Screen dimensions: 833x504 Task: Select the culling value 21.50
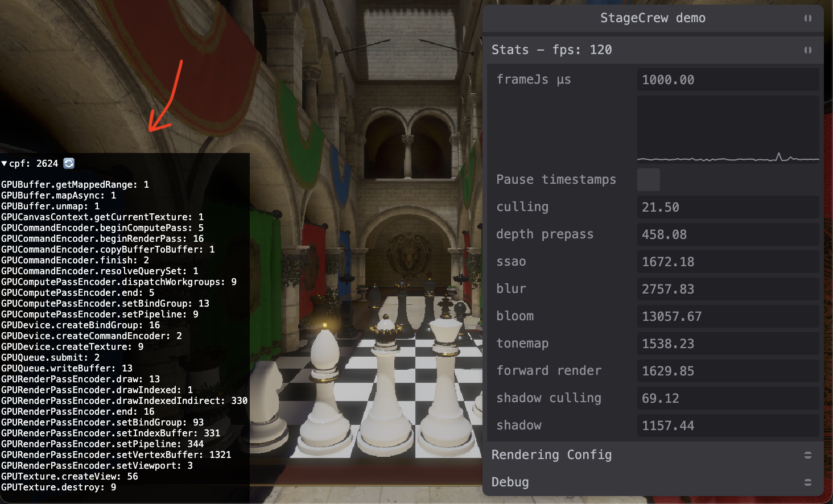pos(728,207)
